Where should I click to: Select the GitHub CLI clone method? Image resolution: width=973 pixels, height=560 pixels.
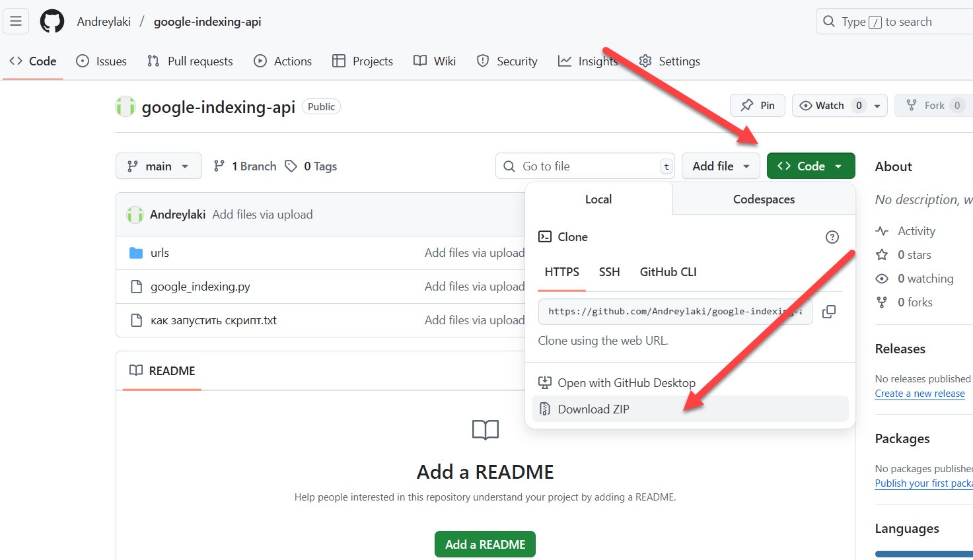668,272
